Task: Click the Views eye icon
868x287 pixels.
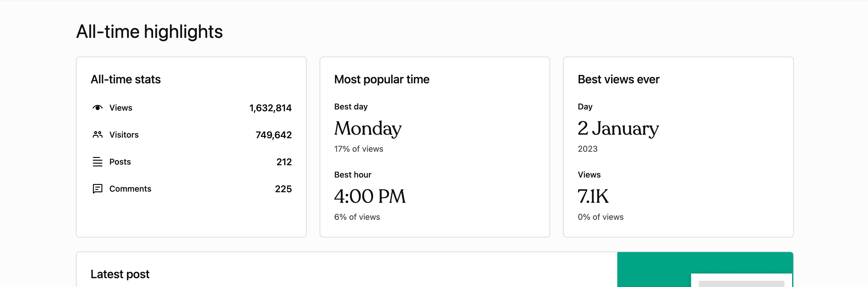Action: pyautogui.click(x=97, y=108)
